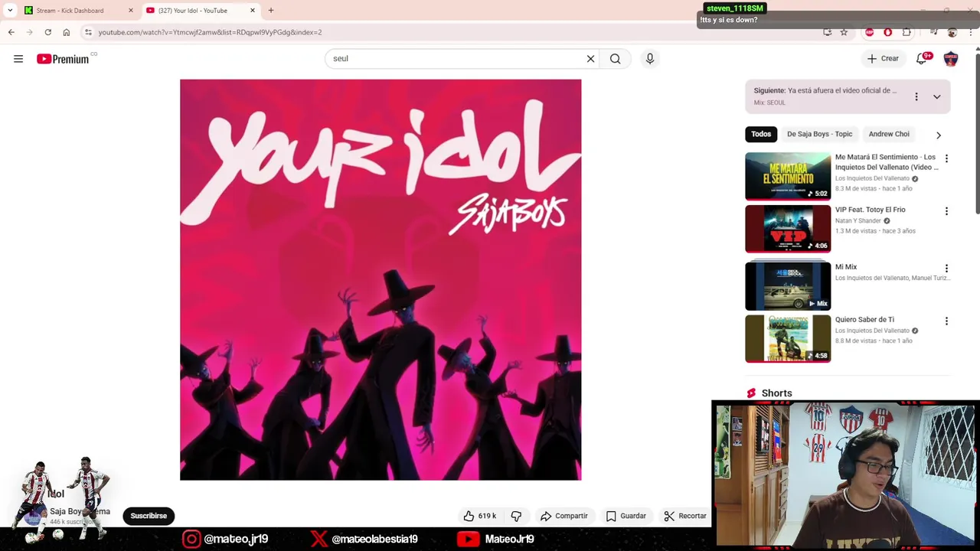Go back with the browser back arrow
The height and width of the screenshot is (551, 980).
coord(11,32)
